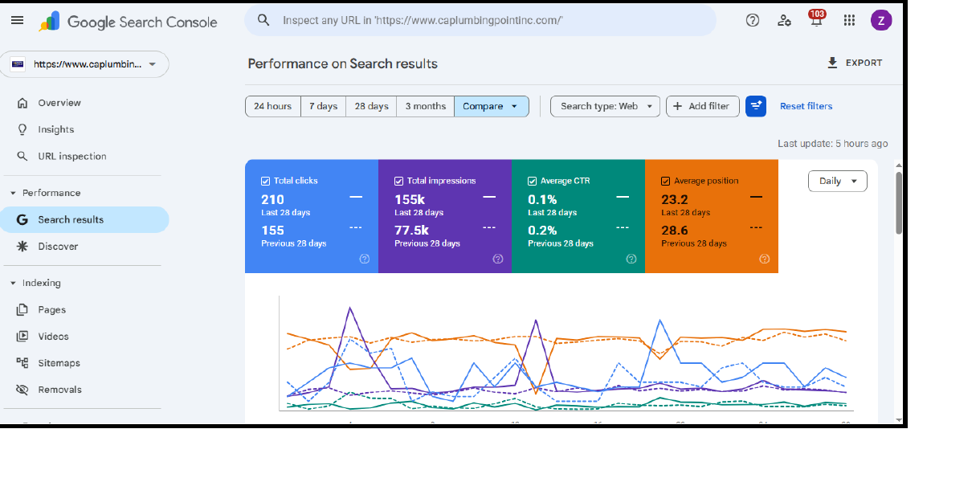Open the Average CTR help icon
Screen dimensions: 980x478
[631, 259]
